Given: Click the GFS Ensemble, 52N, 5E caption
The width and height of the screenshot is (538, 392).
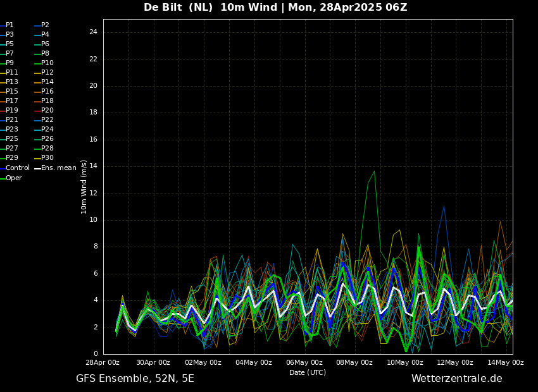Looking at the screenshot, I should click(135, 379).
